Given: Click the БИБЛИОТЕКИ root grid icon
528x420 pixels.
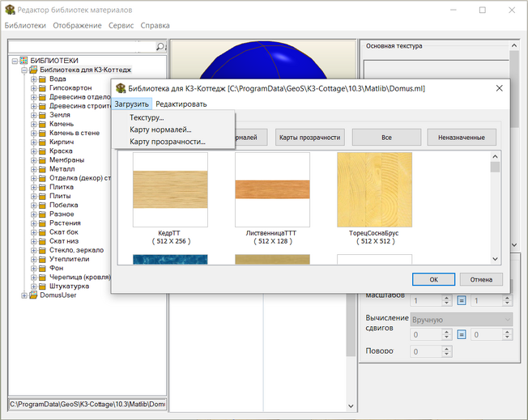Looking at the screenshot, I should (x=23, y=61).
